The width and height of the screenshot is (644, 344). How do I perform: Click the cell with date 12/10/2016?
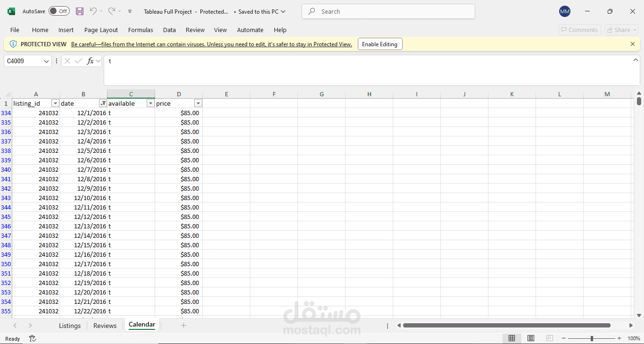[x=83, y=198]
